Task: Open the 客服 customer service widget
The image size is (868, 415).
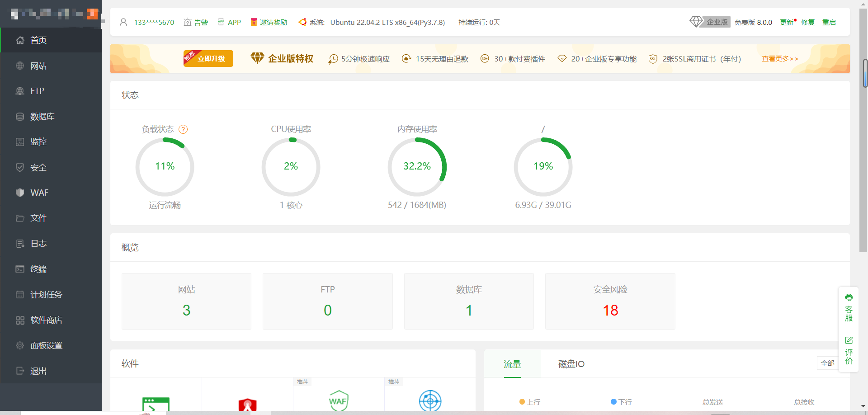Action: click(x=849, y=308)
